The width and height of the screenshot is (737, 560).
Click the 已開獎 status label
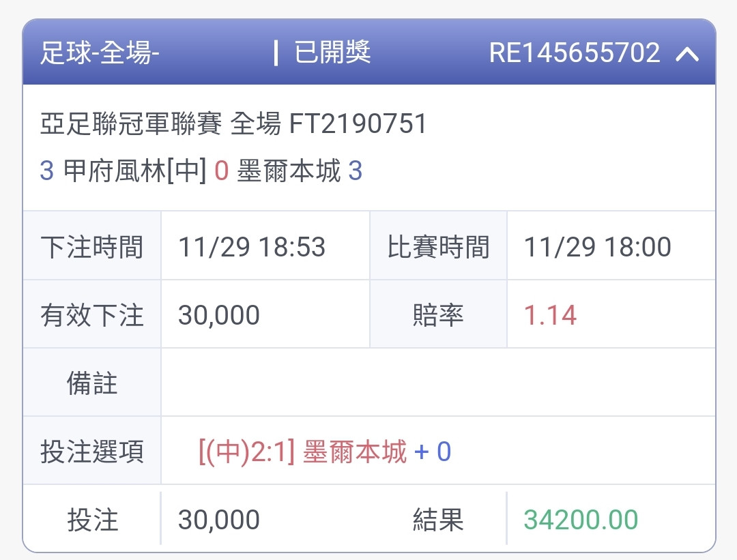click(x=332, y=53)
